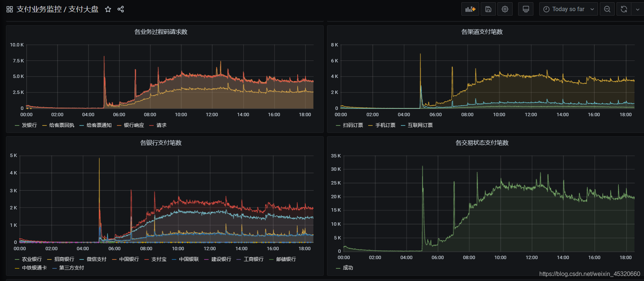
Task: Toggle the 成功 legend series
Action: (x=348, y=268)
